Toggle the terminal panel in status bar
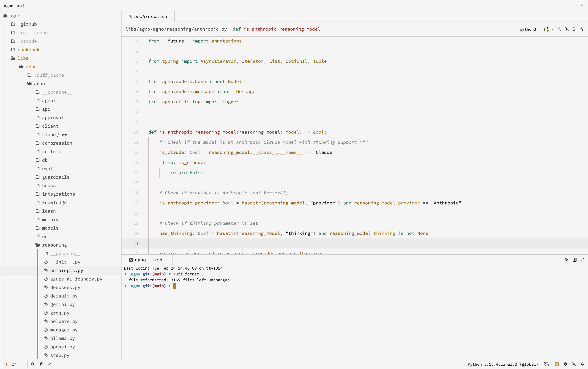This screenshot has height=369, width=588. tap(557, 364)
